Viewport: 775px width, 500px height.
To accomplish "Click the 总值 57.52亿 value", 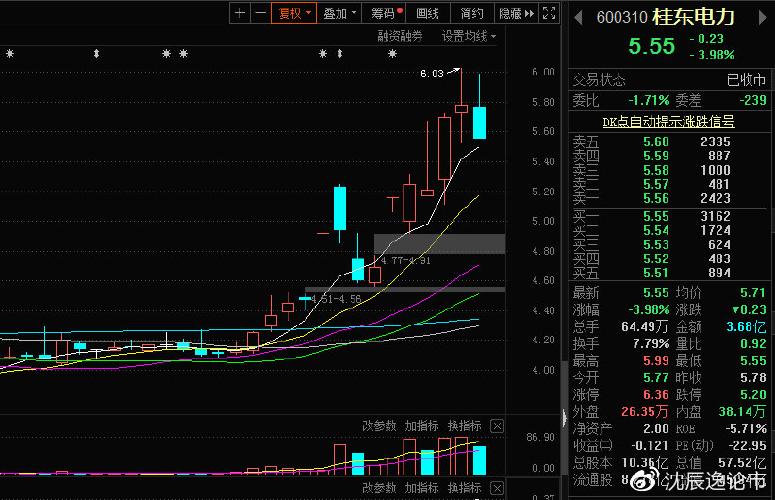I will click(x=742, y=463).
